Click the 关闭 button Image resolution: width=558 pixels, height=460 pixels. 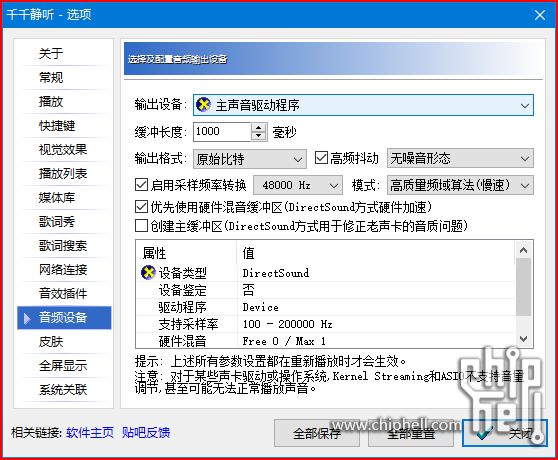click(x=505, y=433)
